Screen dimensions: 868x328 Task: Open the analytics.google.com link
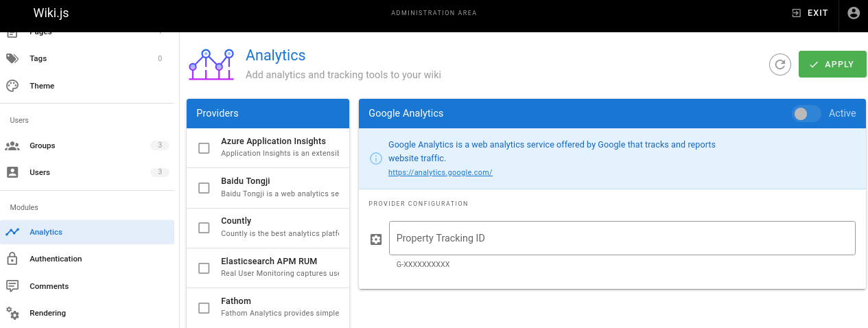point(440,173)
